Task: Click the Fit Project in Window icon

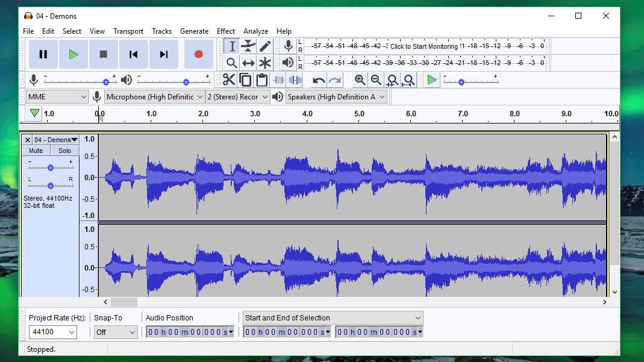Action: [x=408, y=79]
